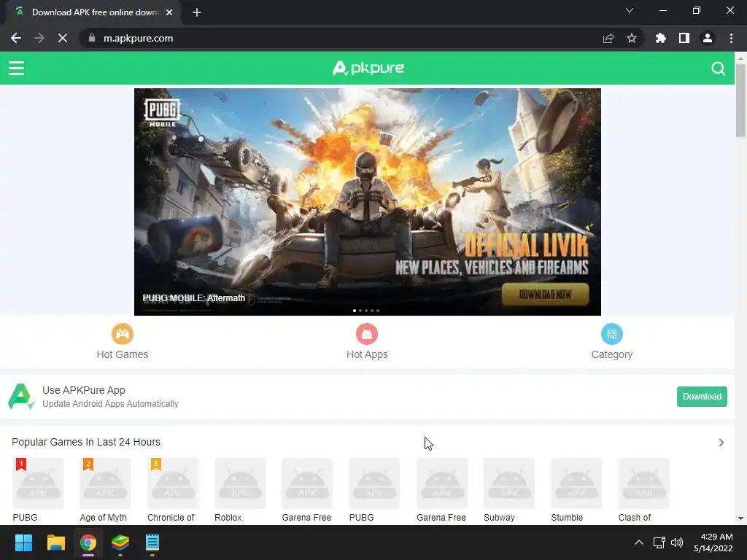This screenshot has height=560, width=747.
Task: Click the page scrollbar thumb
Action: click(740, 100)
